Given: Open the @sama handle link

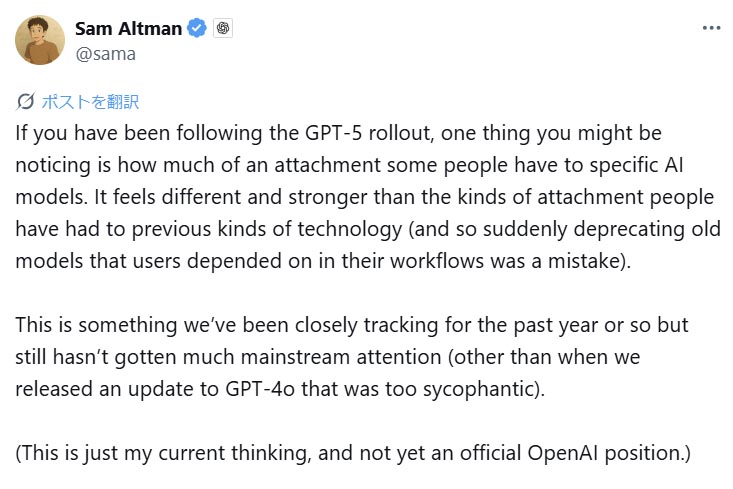Looking at the screenshot, I should tap(105, 53).
